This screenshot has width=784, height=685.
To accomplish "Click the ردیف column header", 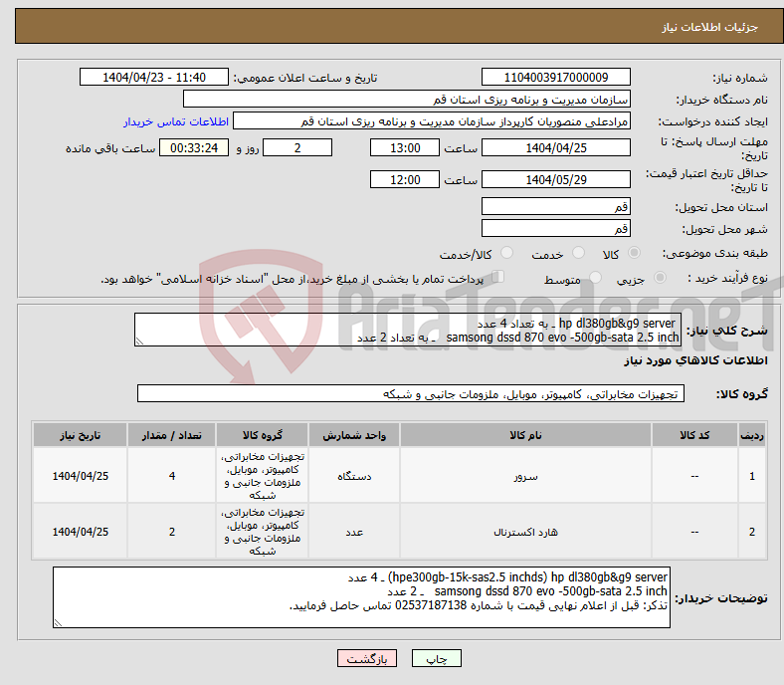I will click(x=751, y=435).
